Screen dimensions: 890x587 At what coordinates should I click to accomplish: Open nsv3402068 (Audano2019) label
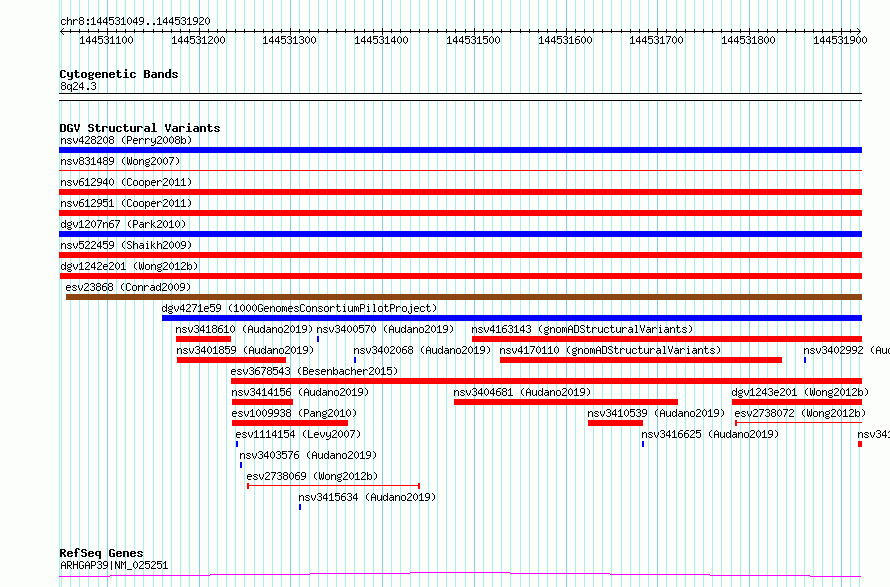click(422, 350)
